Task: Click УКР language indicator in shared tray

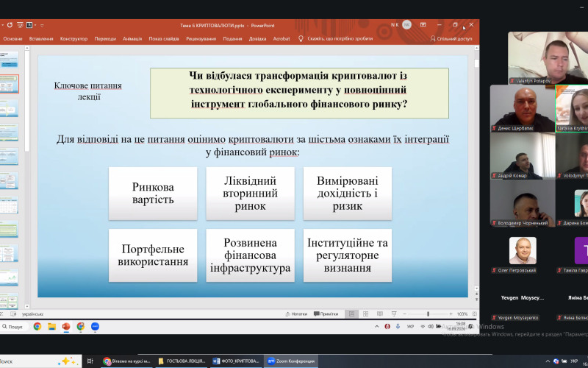Action: (411, 327)
